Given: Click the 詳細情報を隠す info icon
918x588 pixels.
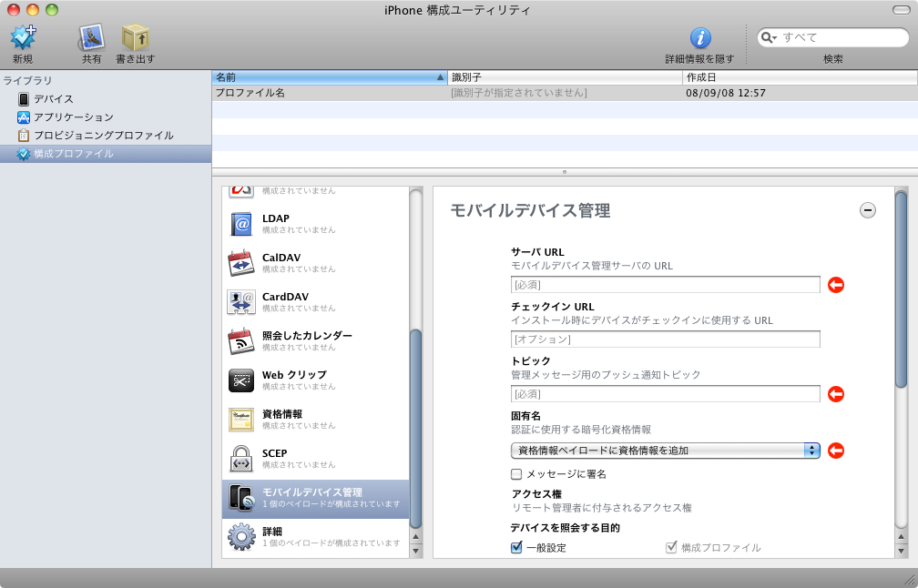Looking at the screenshot, I should 699,38.
